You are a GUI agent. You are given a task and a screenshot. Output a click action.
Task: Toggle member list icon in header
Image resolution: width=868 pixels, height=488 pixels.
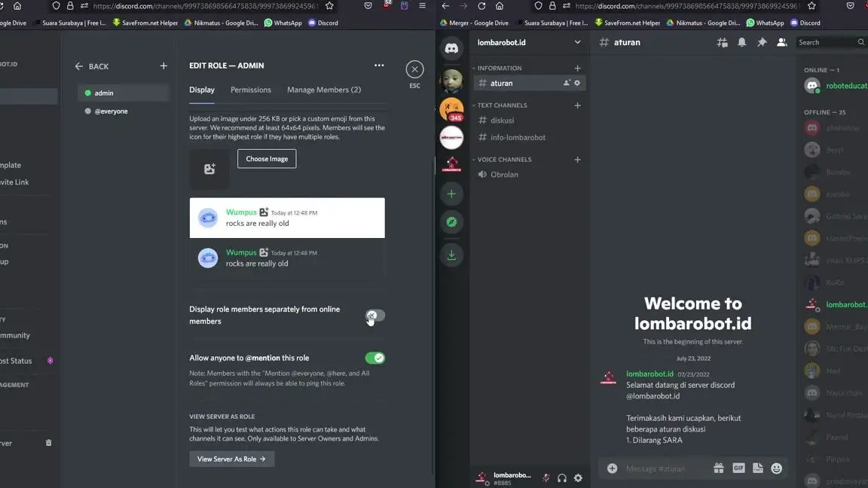(x=781, y=43)
